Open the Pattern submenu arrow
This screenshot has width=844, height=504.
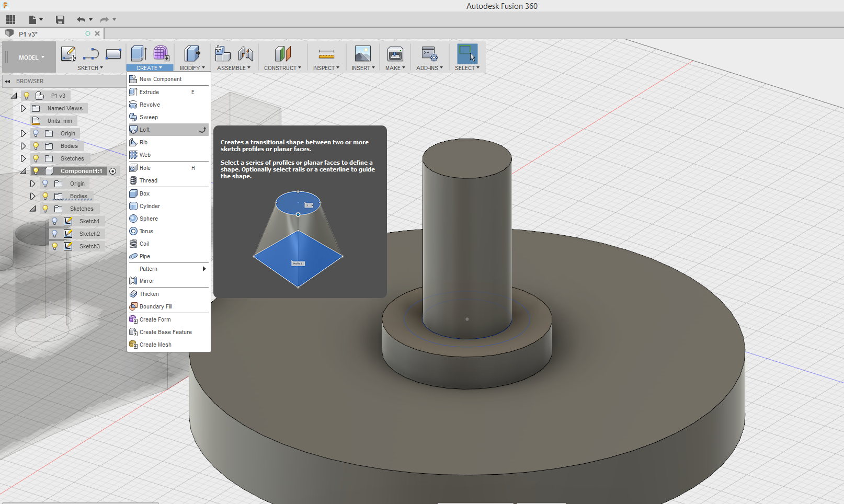(x=204, y=269)
